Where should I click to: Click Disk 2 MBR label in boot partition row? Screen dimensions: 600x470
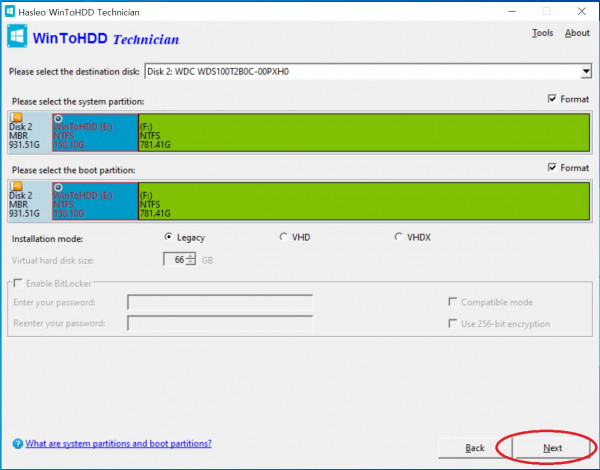click(x=24, y=204)
